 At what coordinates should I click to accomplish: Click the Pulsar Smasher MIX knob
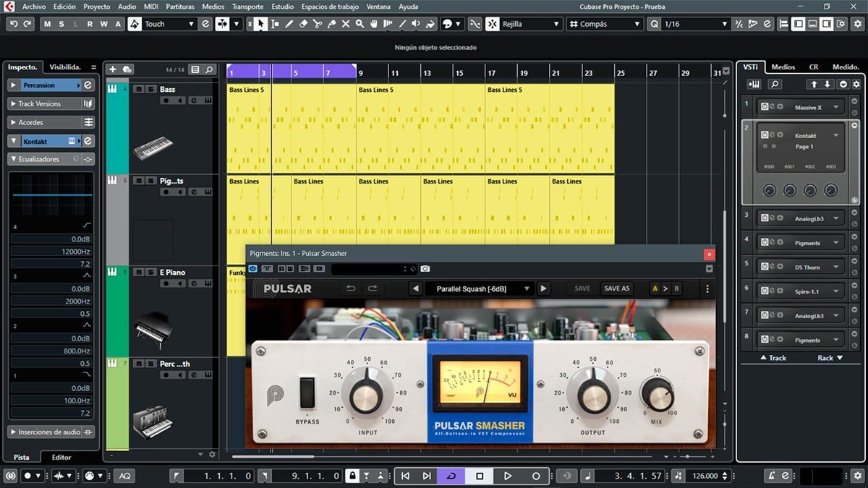tap(657, 395)
